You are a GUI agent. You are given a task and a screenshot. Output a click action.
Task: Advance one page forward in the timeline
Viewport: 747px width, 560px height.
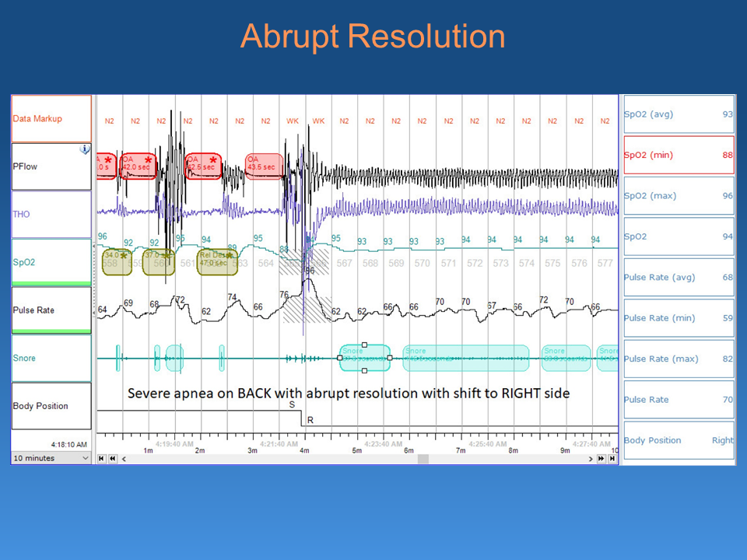[x=601, y=459]
